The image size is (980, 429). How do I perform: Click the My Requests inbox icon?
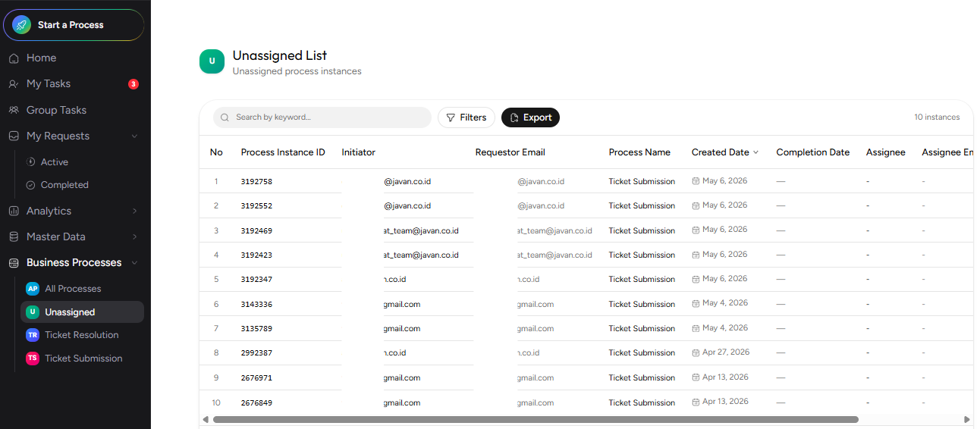(x=14, y=136)
